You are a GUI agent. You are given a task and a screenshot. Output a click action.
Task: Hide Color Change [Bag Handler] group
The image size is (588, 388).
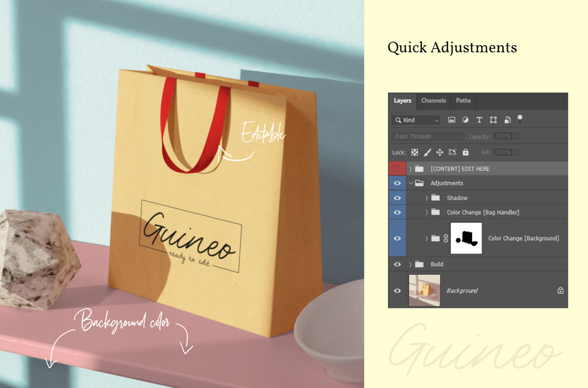397,212
